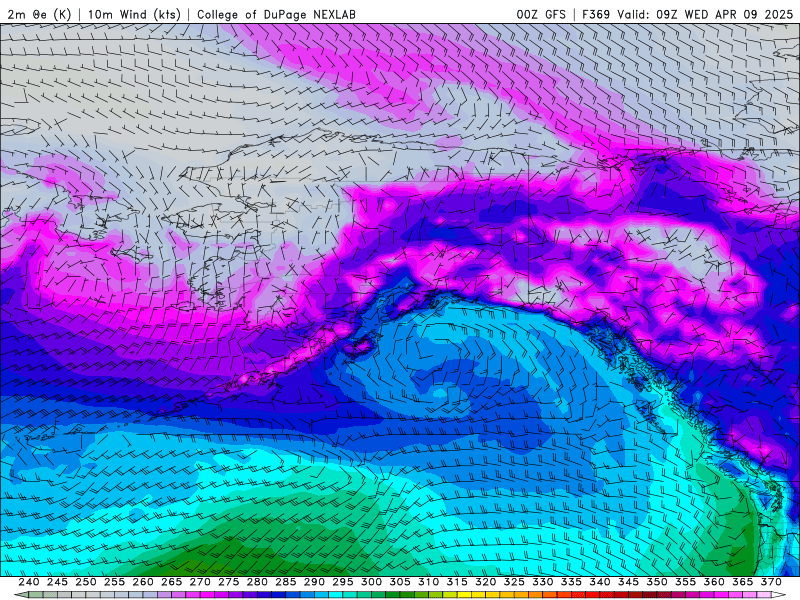The image size is (800, 600).
Task: Click the 325 value on the color scale
Action: click(514, 582)
